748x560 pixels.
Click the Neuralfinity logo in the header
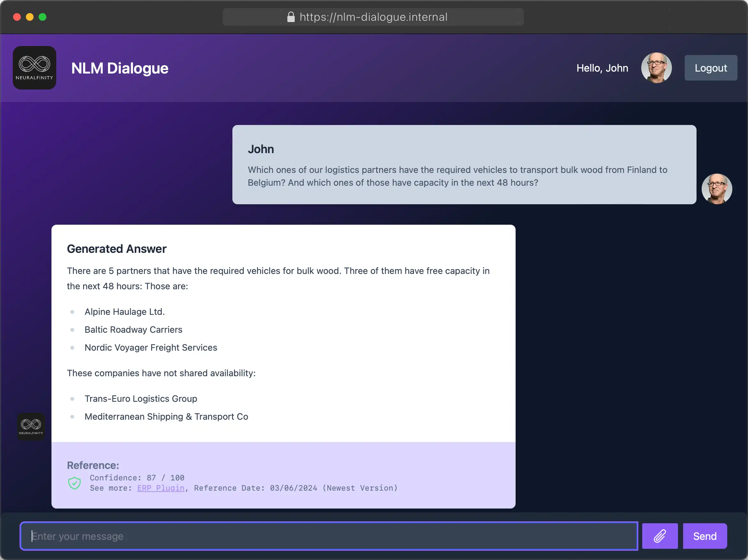tap(35, 68)
